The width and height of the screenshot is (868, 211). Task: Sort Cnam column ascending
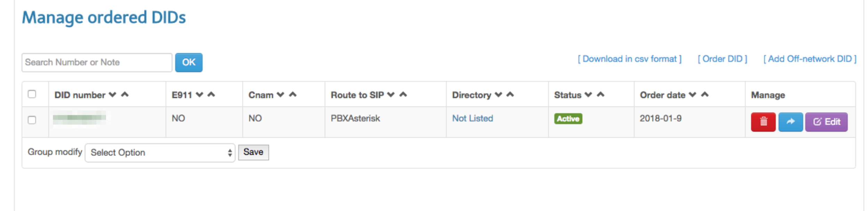point(293,94)
